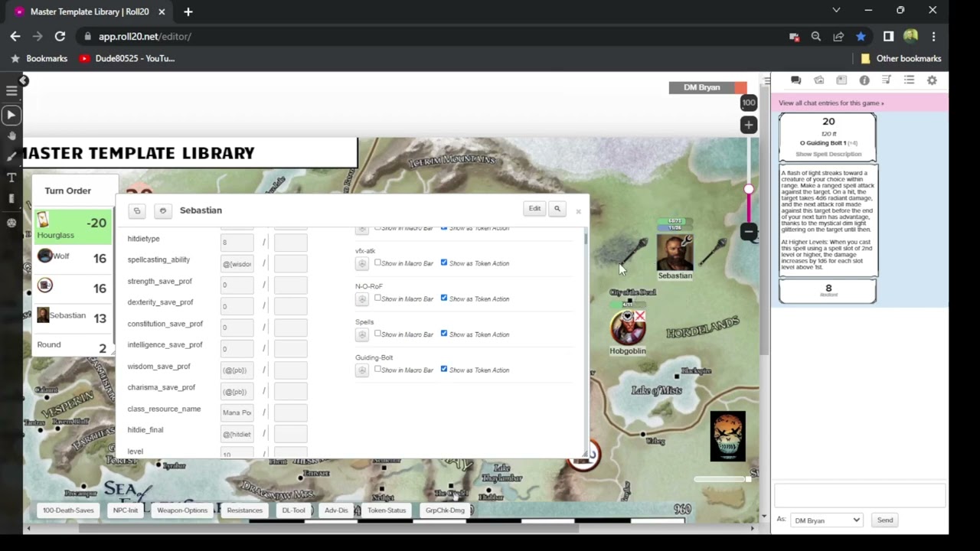Screen dimensions: 980x551
Task: Open the My Settings gear tab
Action: (x=932, y=80)
